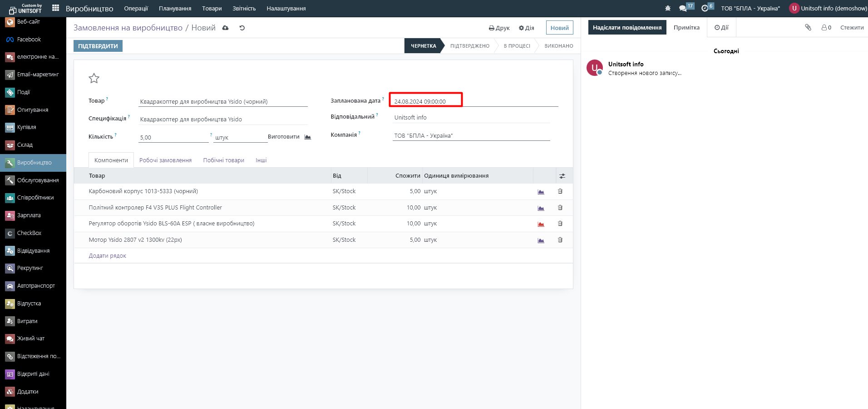Click the Додати рядок link
Viewport: 868px width, 409px height.
[x=108, y=256]
